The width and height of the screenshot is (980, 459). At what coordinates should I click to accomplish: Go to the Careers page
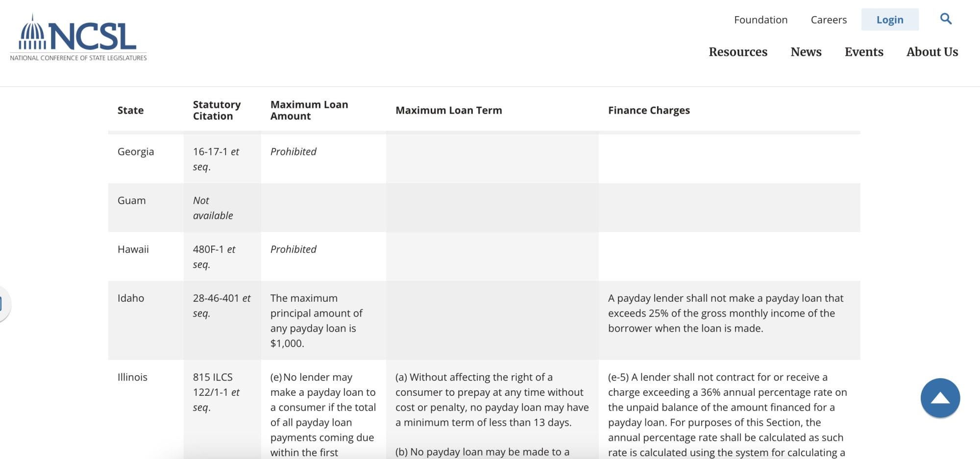[829, 20]
